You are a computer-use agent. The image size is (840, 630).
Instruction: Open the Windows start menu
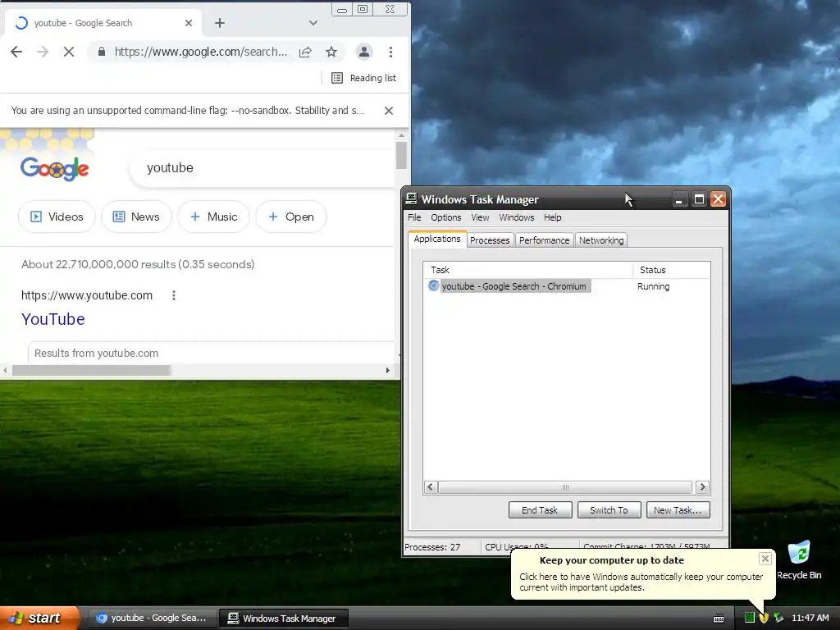(x=39, y=618)
